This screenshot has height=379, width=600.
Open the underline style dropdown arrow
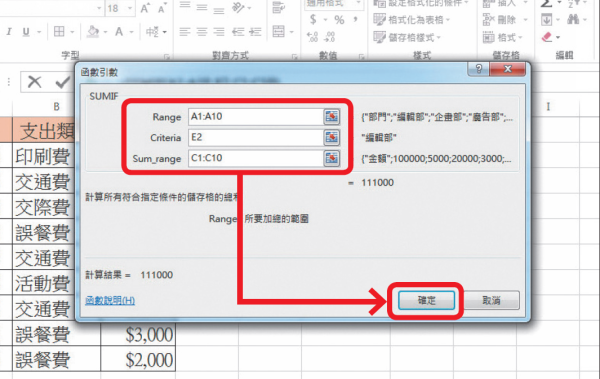pyautogui.click(x=39, y=32)
